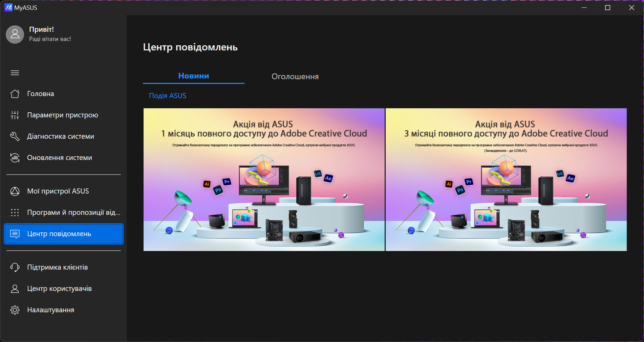Click the Центр користувачів person icon
Screen dimensions: 644x342
coord(15,289)
